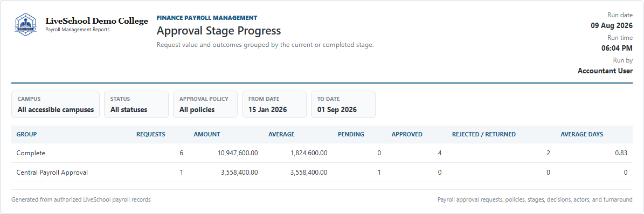The image size is (644, 214).
Task: Click the Complete approved count 4
Action: [x=439, y=153]
